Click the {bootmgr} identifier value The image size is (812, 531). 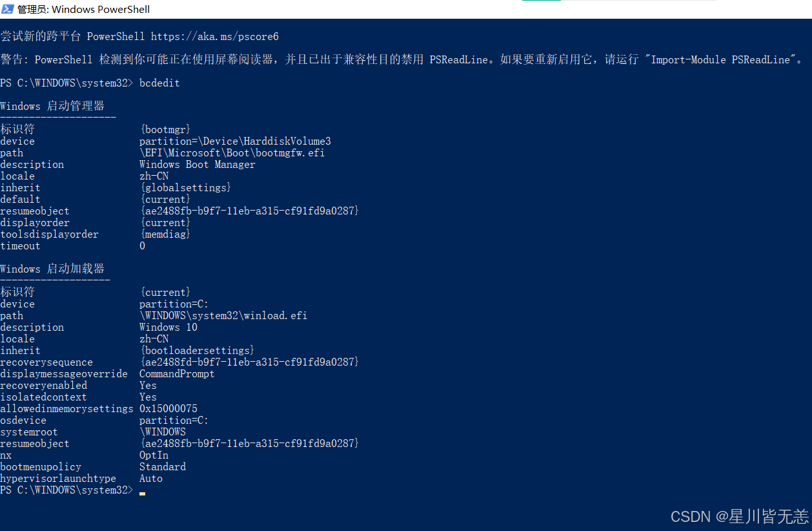[x=165, y=130]
